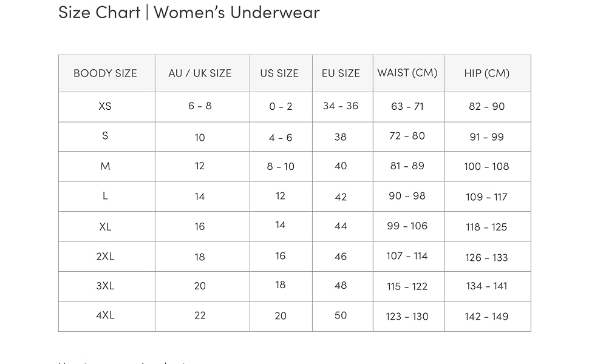
Task: Click the L size row label
Action: click(x=105, y=196)
